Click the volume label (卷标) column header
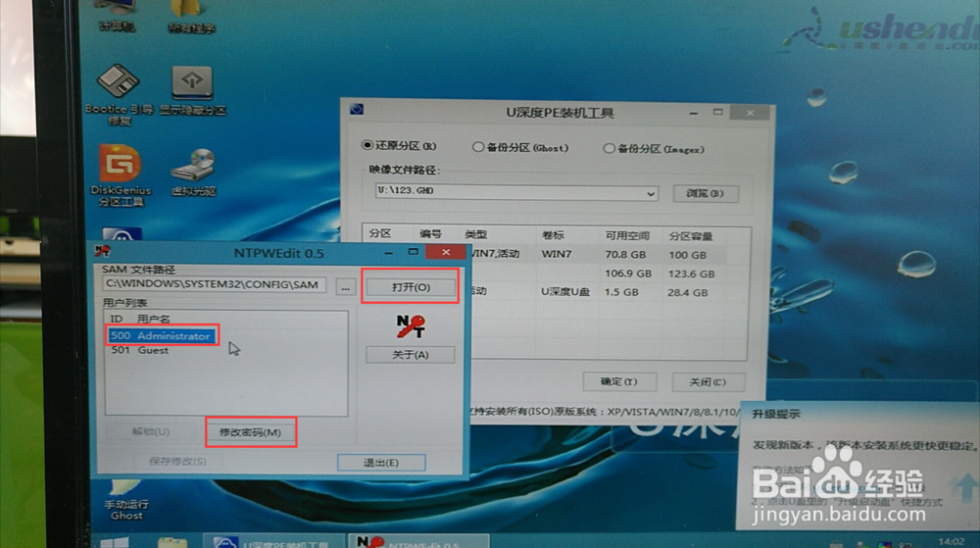This screenshot has height=548, width=980. 553,235
